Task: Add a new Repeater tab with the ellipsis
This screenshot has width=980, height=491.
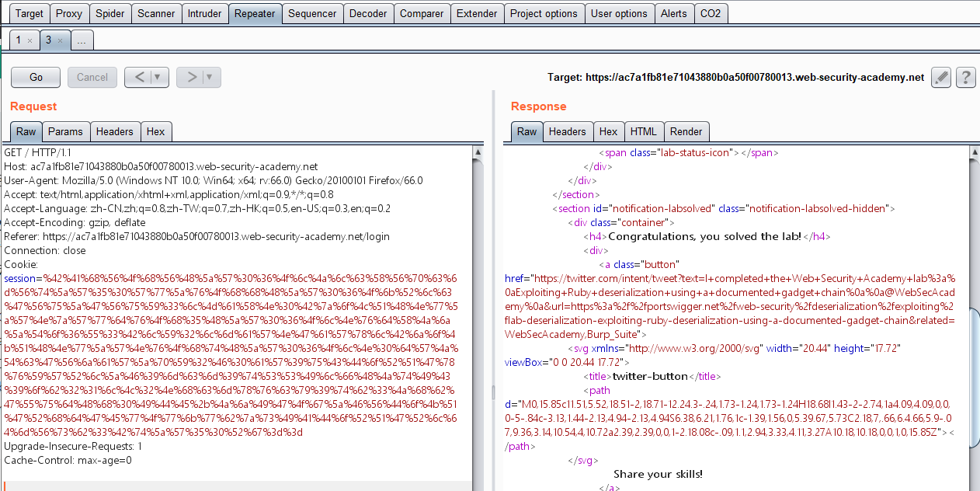Action: [82, 40]
